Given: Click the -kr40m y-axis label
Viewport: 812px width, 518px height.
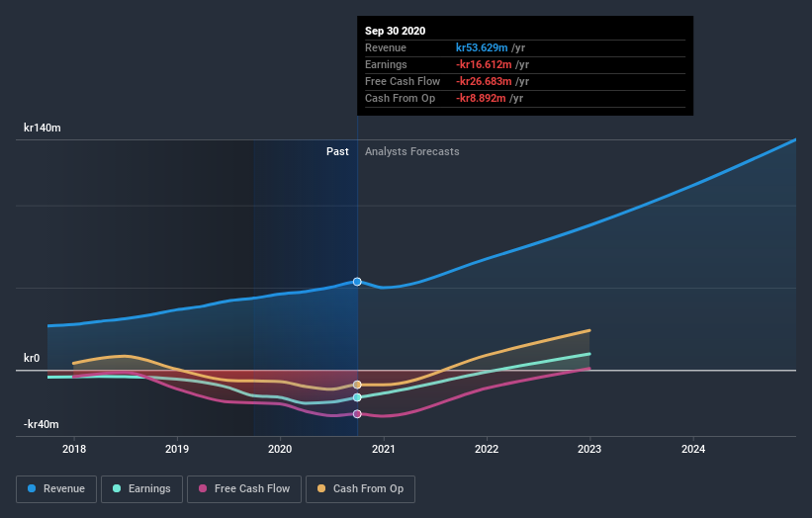Looking at the screenshot, I should point(42,424).
